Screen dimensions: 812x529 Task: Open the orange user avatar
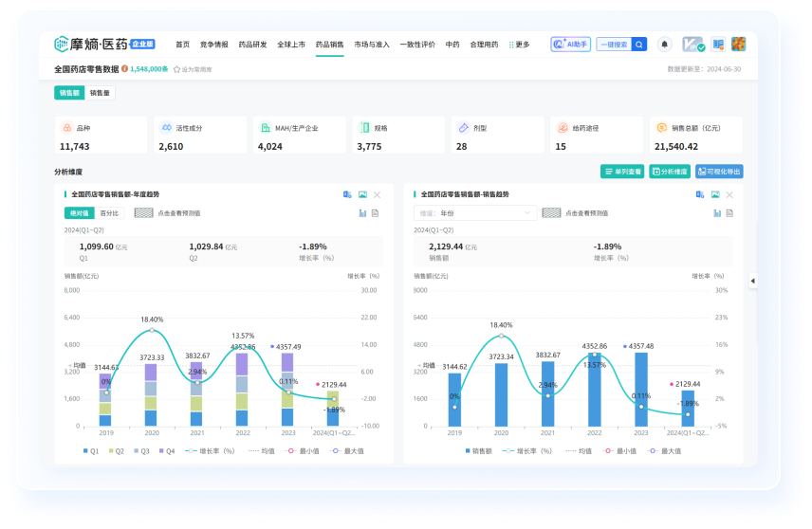tap(738, 45)
